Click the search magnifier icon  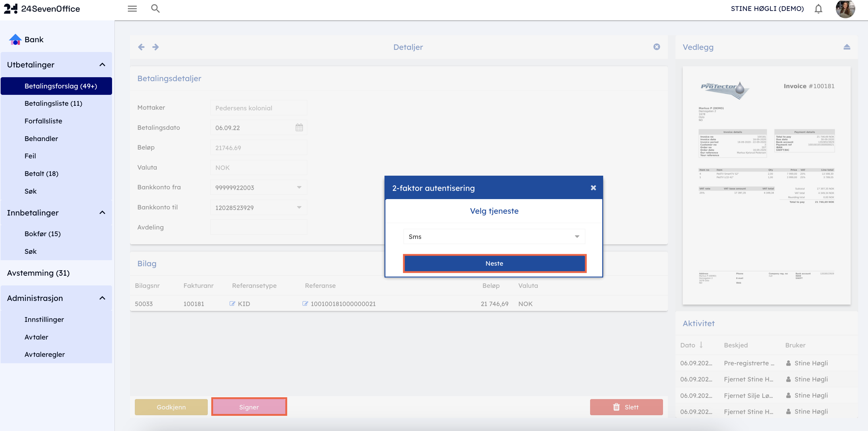pyautogui.click(x=155, y=9)
